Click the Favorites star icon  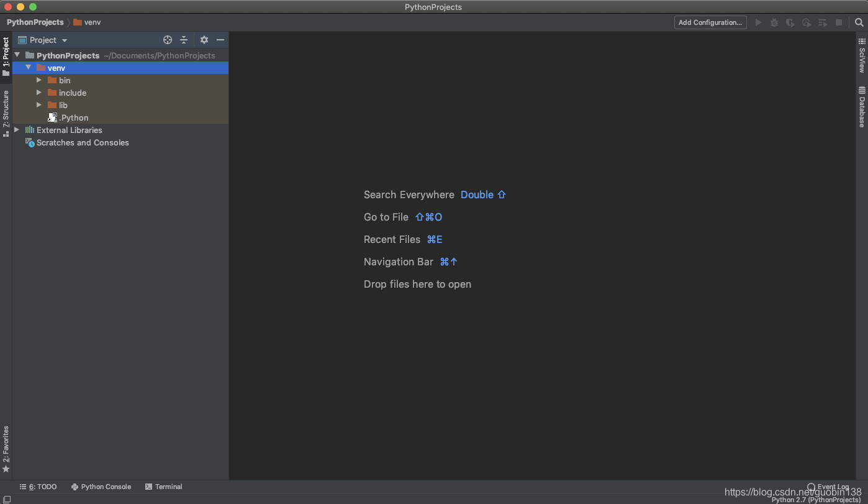tap(6, 469)
